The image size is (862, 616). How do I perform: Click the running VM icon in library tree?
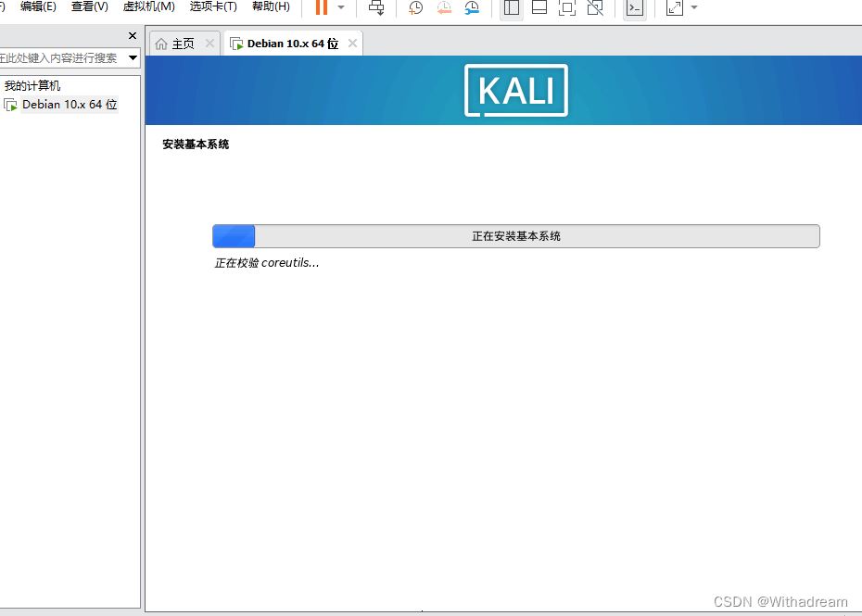[x=10, y=105]
